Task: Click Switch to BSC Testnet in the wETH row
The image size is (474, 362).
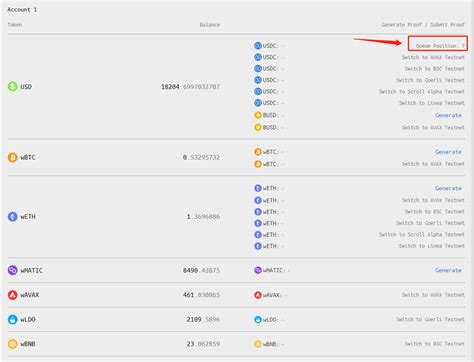Action: point(435,212)
